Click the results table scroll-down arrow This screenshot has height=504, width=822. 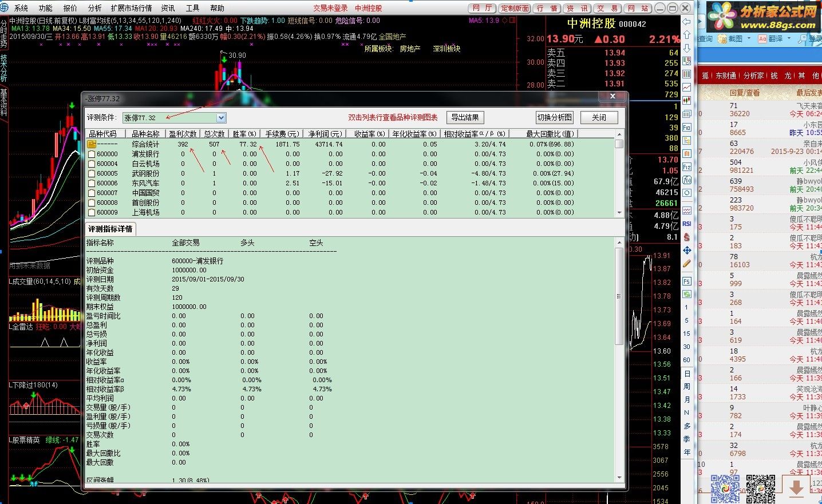(619, 212)
